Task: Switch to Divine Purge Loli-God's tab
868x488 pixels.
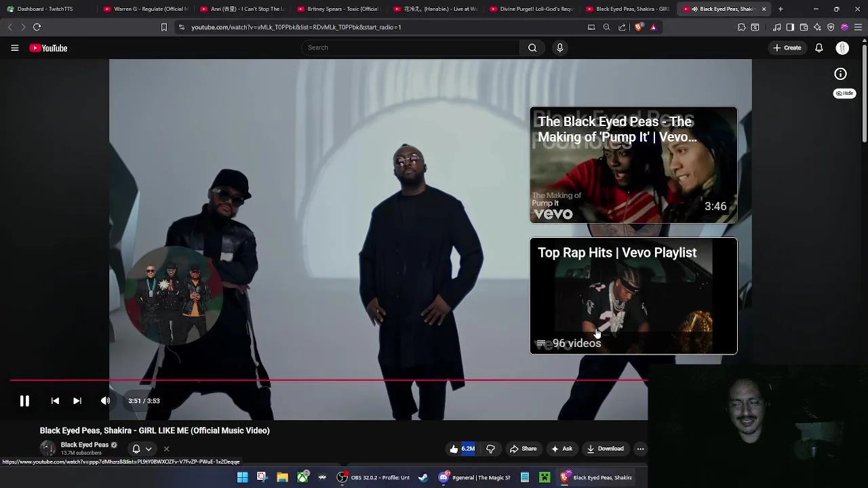Action: (x=532, y=9)
